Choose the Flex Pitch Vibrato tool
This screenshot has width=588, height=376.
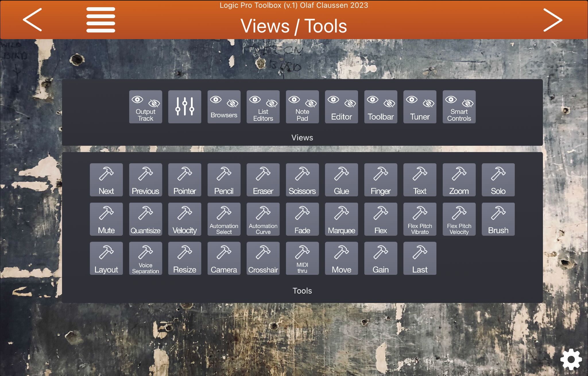(420, 219)
